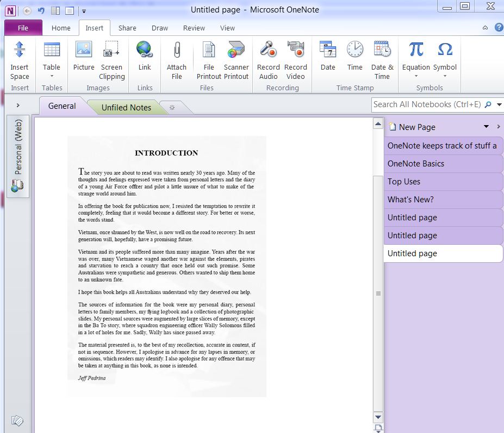Open the General section tab
This screenshot has height=433, width=504.
(x=62, y=106)
